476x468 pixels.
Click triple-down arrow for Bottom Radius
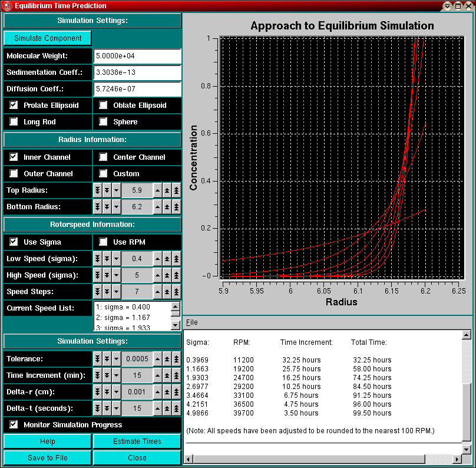[98, 207]
